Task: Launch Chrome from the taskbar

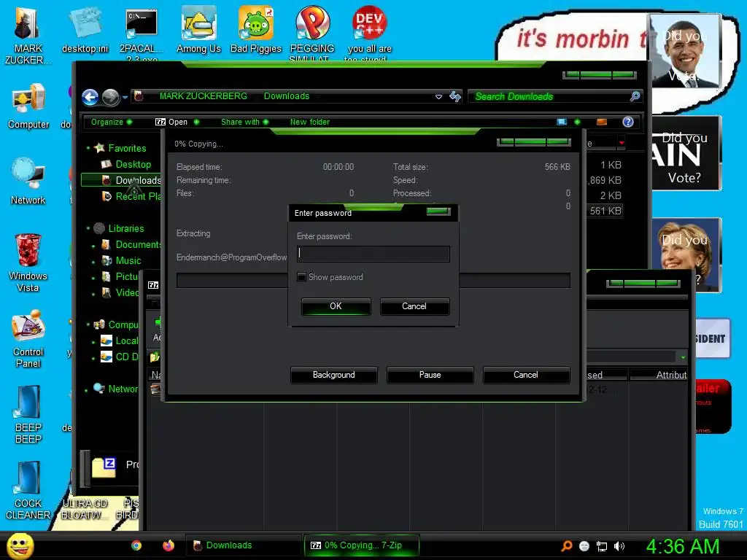Action: point(136,545)
